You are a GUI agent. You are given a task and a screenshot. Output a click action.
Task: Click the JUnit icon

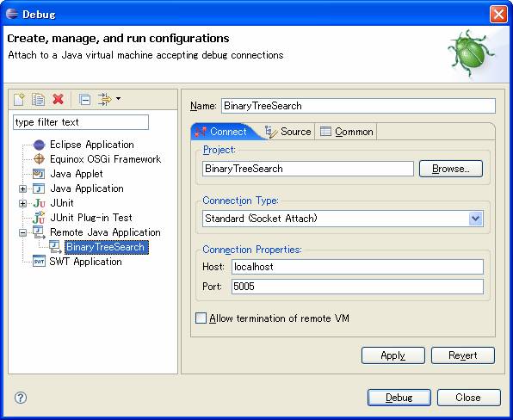39,203
